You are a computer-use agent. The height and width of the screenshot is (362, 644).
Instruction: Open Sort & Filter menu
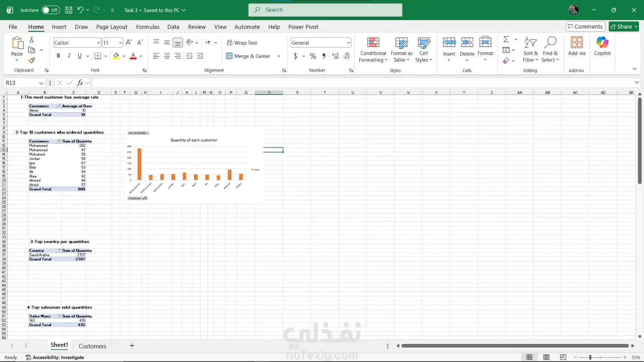(x=530, y=50)
